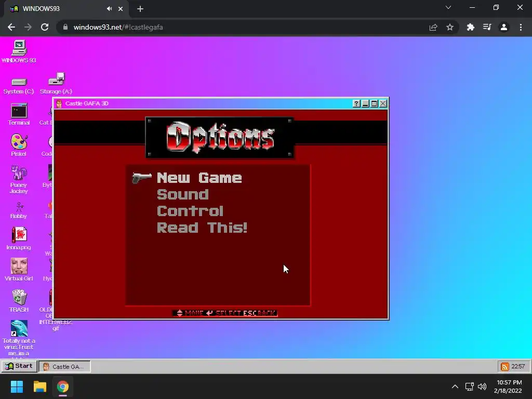Open a new browser tab

(140, 9)
